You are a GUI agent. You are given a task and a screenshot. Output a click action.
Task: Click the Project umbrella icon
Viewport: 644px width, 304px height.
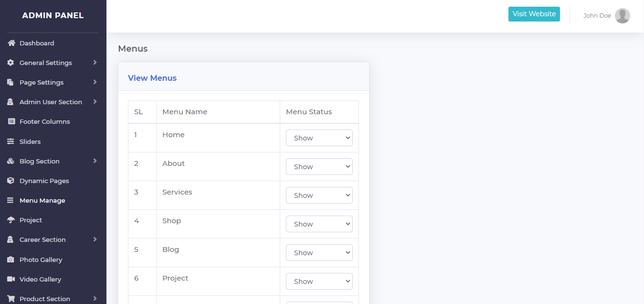click(11, 220)
